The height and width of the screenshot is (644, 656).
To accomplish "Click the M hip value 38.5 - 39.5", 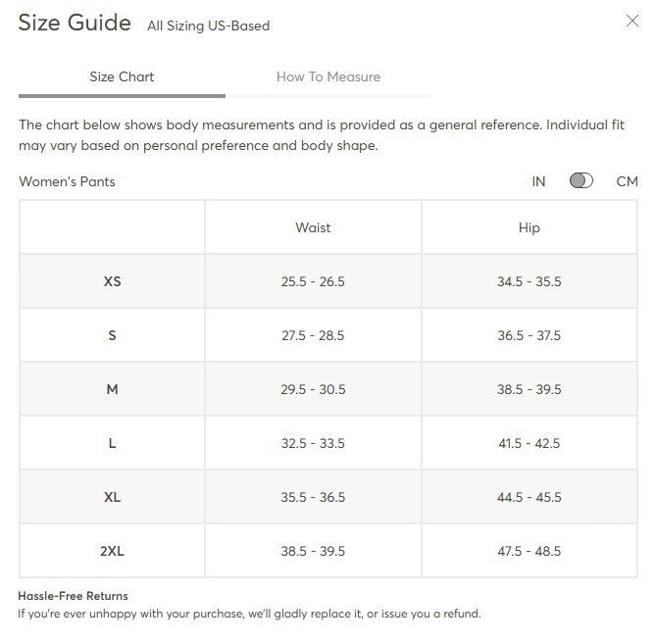I will tap(530, 389).
